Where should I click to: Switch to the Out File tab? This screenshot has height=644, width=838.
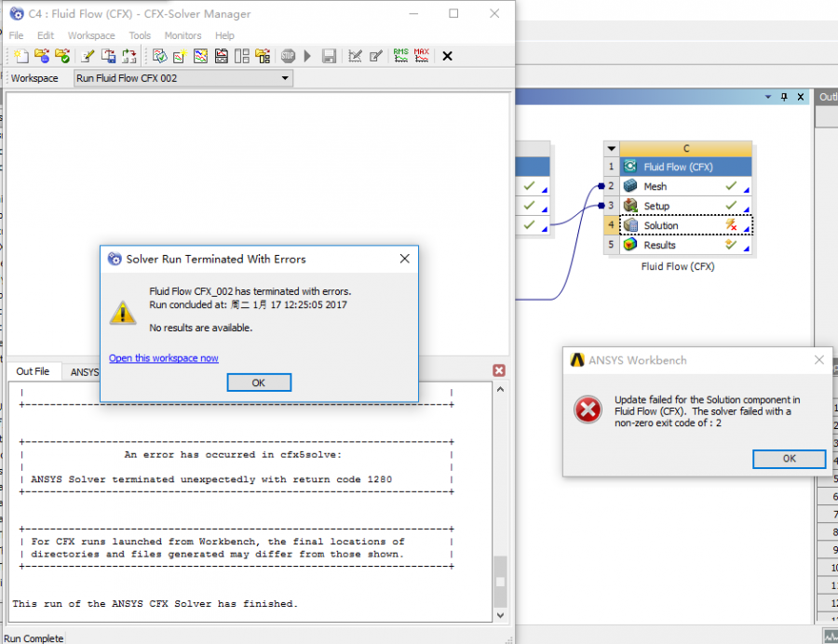pyautogui.click(x=33, y=371)
